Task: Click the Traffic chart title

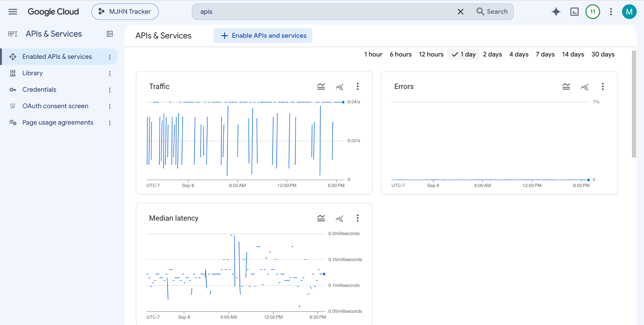Action: pos(159,86)
